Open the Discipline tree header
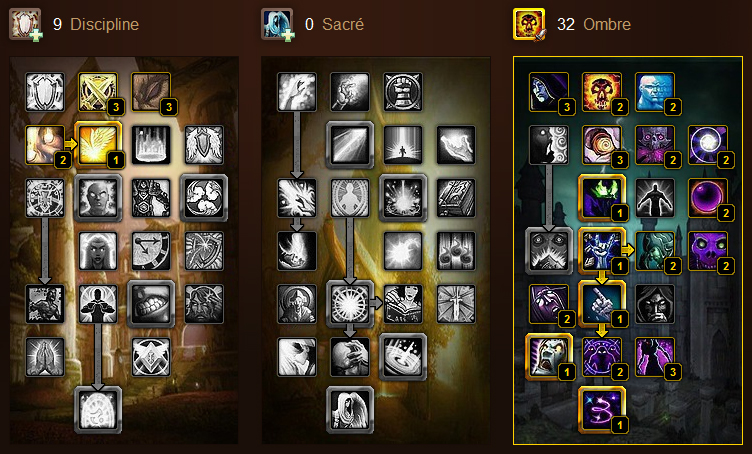The image size is (752, 454). click(104, 24)
